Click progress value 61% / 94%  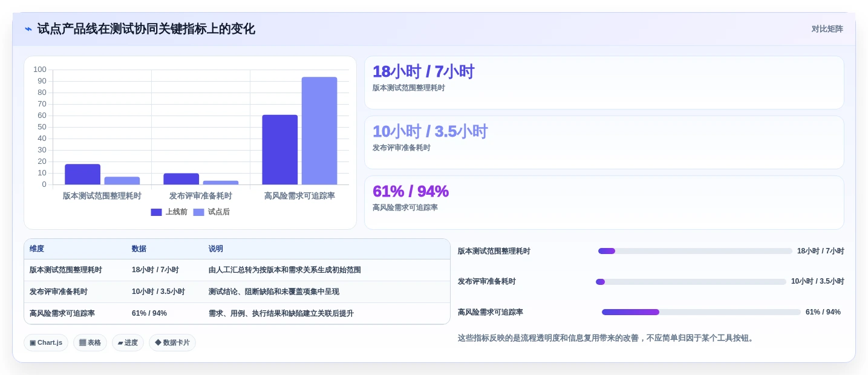coord(823,312)
